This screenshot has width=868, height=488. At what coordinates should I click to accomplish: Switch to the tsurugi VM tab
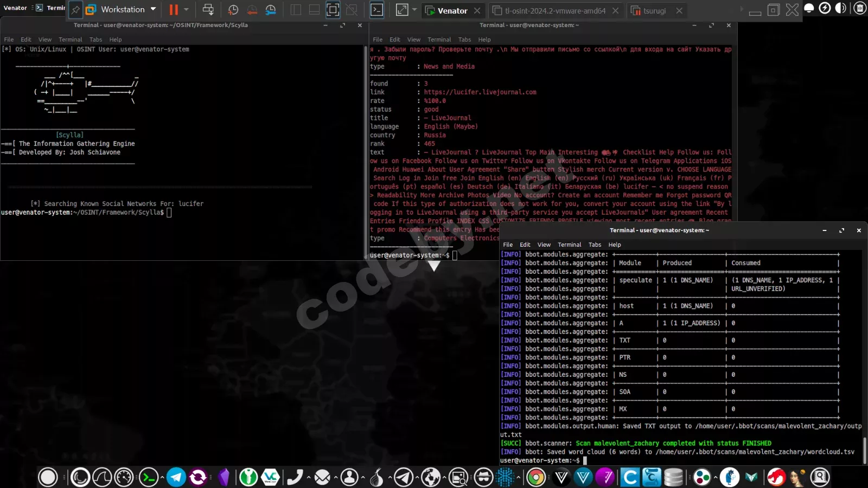tap(656, 10)
